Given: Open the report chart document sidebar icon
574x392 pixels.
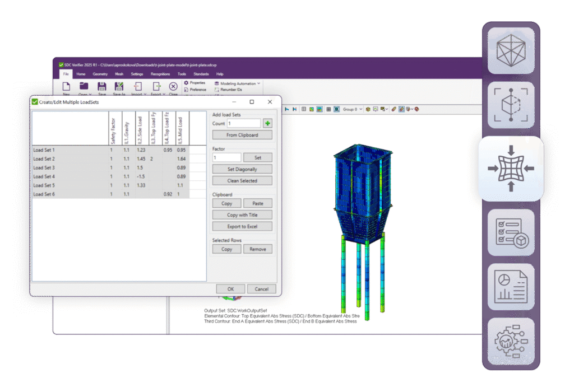Looking at the screenshot, I should [510, 287].
